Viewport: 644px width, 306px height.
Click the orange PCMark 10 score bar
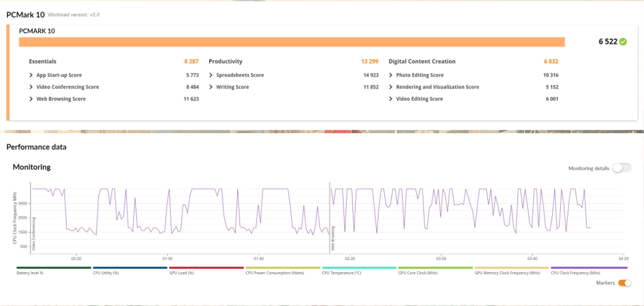tap(292, 42)
